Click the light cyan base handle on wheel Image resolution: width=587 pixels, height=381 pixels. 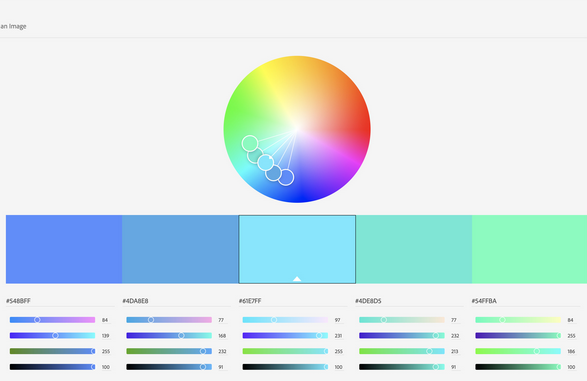tap(266, 163)
